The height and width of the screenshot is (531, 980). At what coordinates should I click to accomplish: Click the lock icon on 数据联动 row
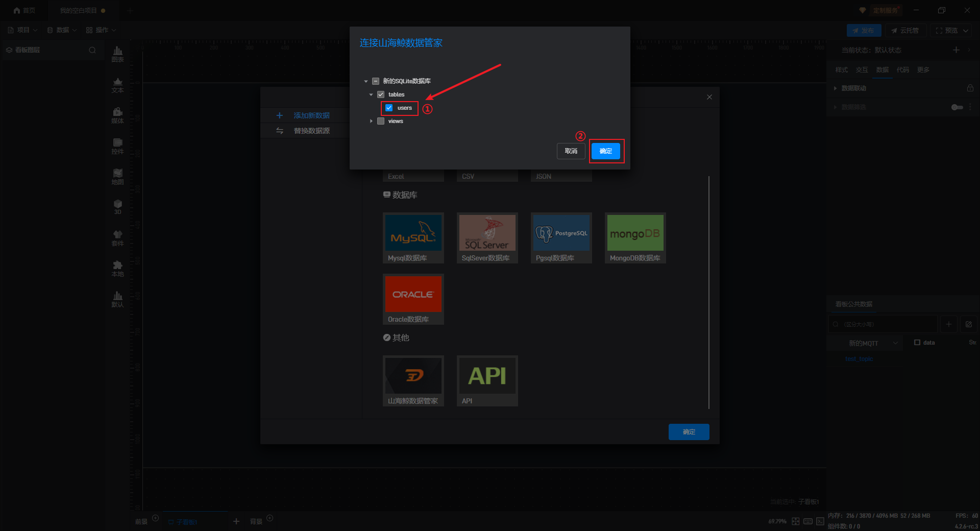[x=970, y=88]
